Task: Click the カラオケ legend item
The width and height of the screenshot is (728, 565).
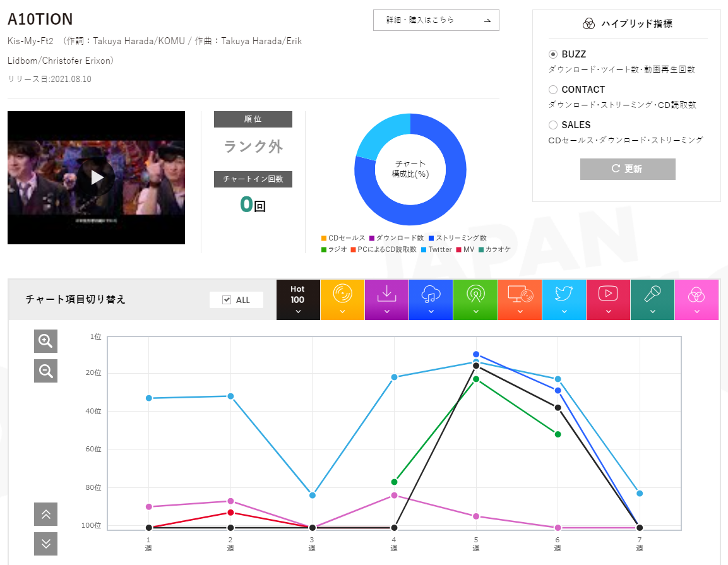Action: coord(494,250)
